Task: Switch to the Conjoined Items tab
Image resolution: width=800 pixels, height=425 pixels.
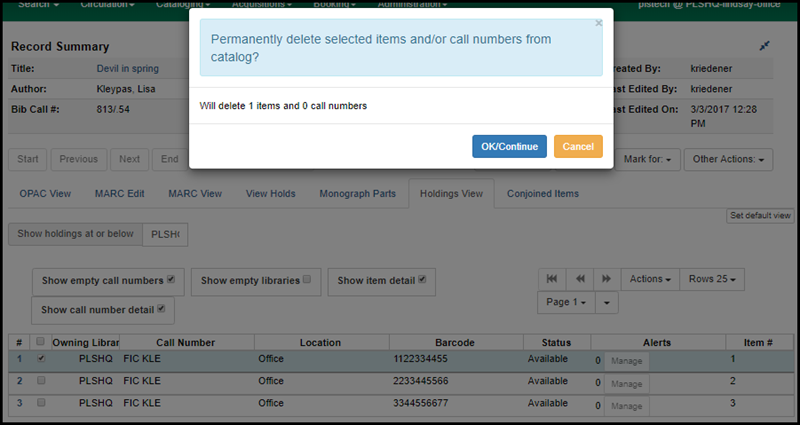Action: pyautogui.click(x=543, y=193)
